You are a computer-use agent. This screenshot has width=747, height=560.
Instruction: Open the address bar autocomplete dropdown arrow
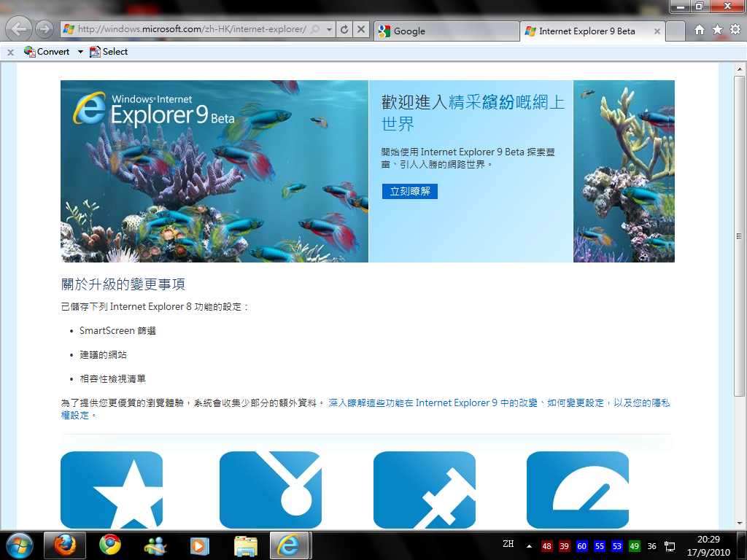click(x=329, y=29)
